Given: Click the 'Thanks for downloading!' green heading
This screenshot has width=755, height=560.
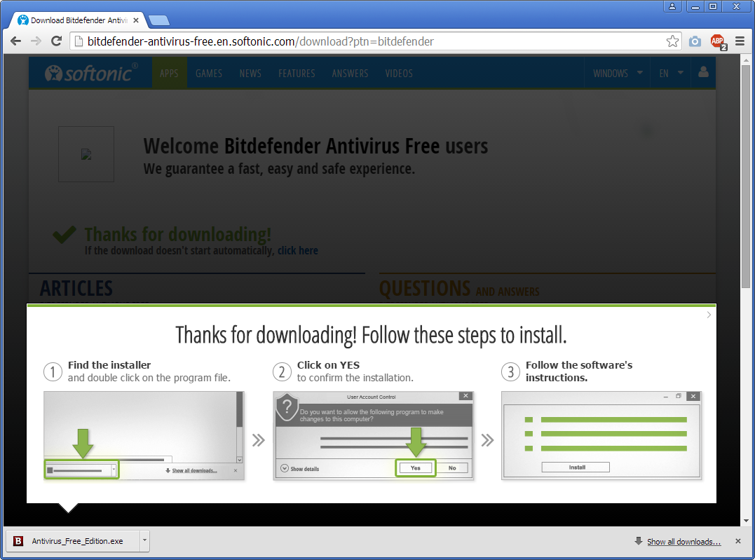Looking at the screenshot, I should [177, 235].
